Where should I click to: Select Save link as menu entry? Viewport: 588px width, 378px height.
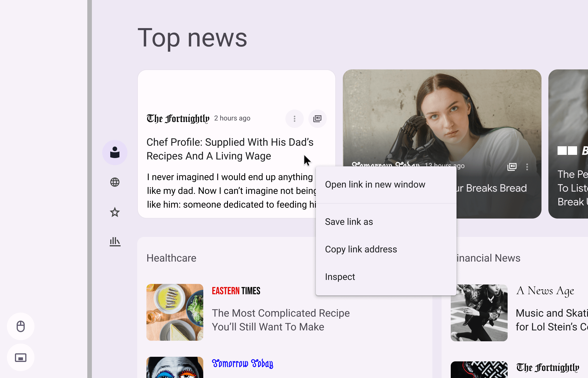tap(349, 222)
